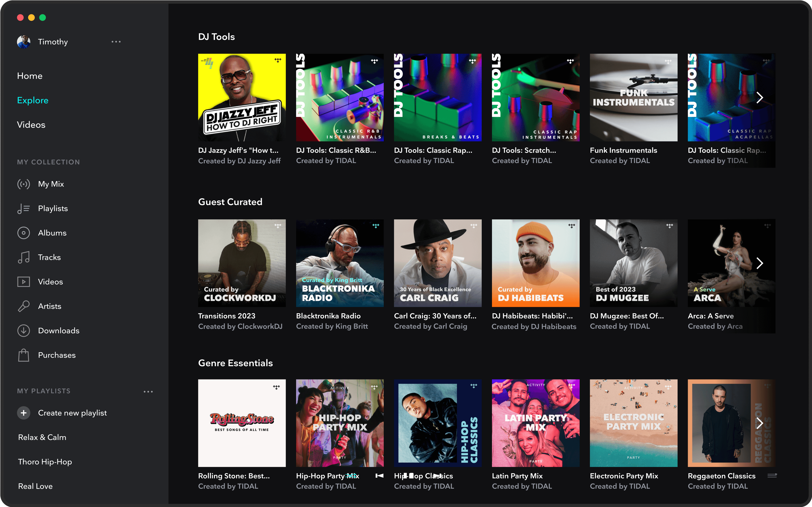Open the Blacktronika Radio playlist cover
The width and height of the screenshot is (812, 507).
339,263
